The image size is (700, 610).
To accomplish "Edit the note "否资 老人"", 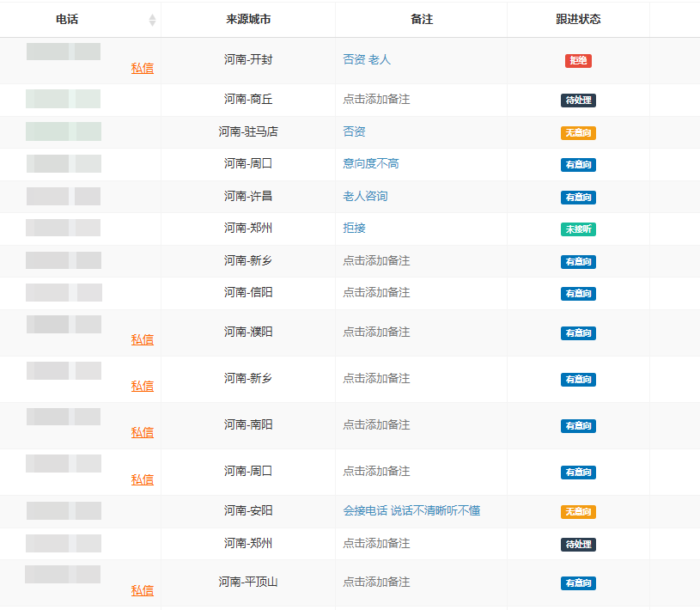I will (x=367, y=59).
